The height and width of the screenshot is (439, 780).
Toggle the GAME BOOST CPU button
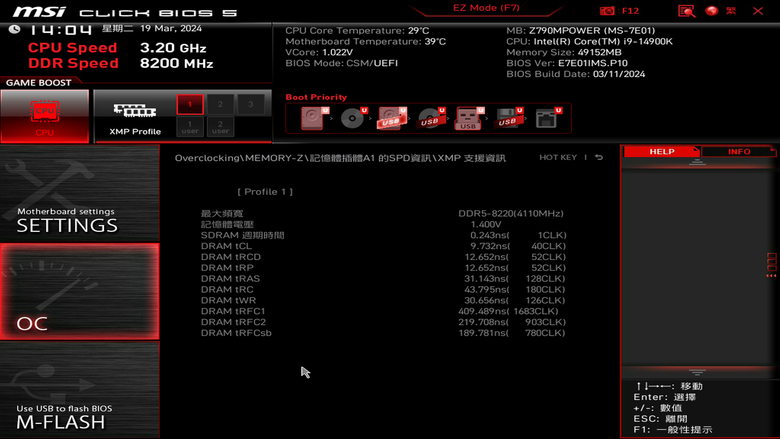45,116
